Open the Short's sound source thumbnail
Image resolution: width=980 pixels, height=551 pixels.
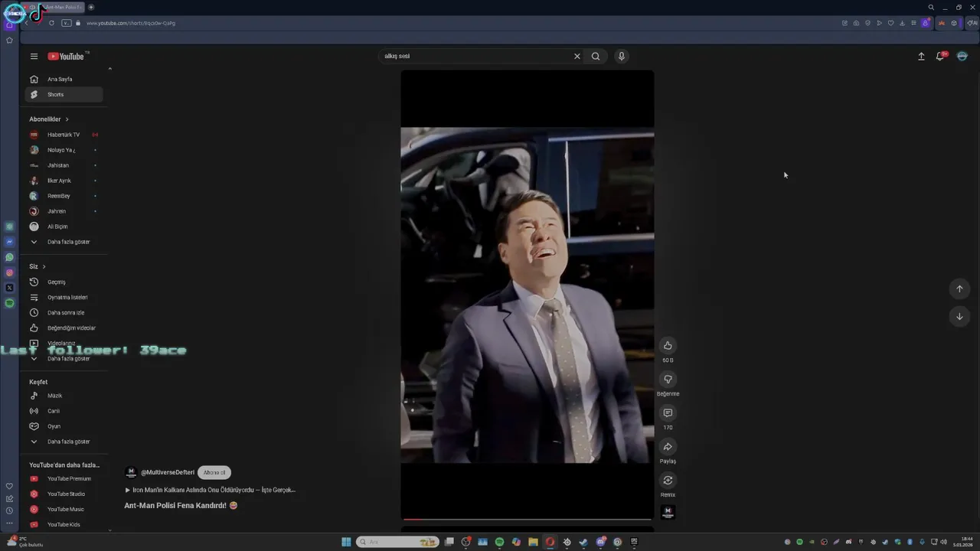click(668, 512)
